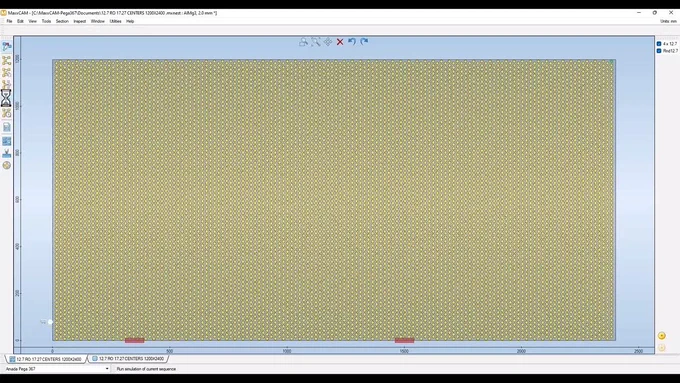Screen dimensions: 680x383
Task: Switch to the second 12.7 RO 17.27 CENTERS tab
Action: pyautogui.click(x=128, y=359)
